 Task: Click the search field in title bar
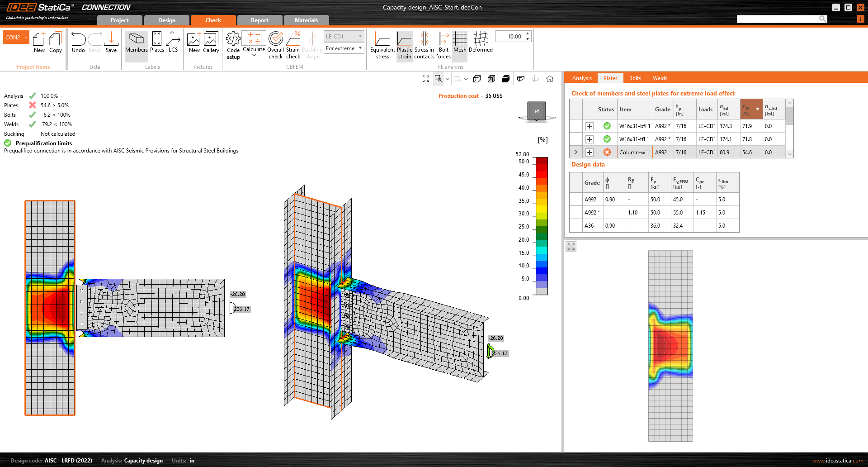778,19
